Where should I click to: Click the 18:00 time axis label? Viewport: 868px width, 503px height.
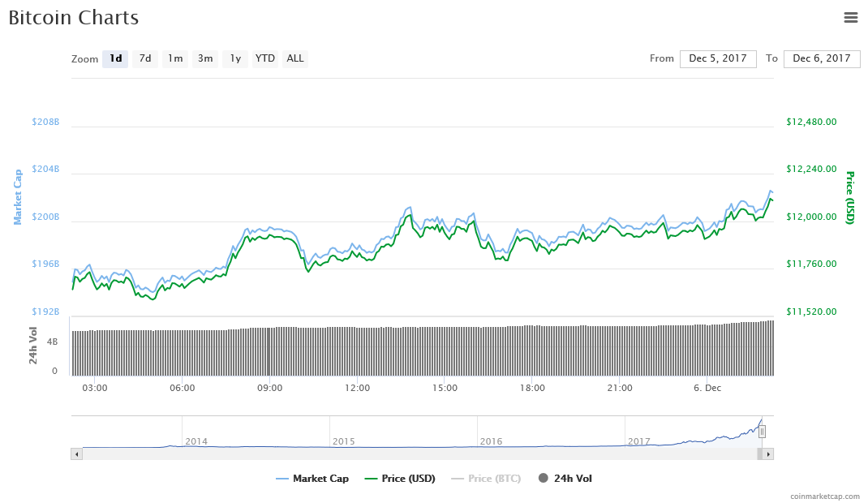tap(532, 388)
